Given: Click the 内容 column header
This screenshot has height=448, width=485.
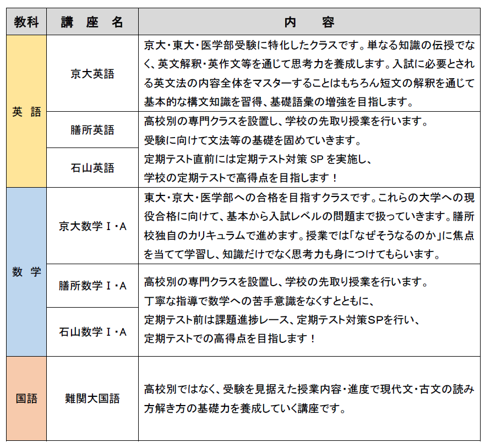Looking at the screenshot, I should (309, 22).
